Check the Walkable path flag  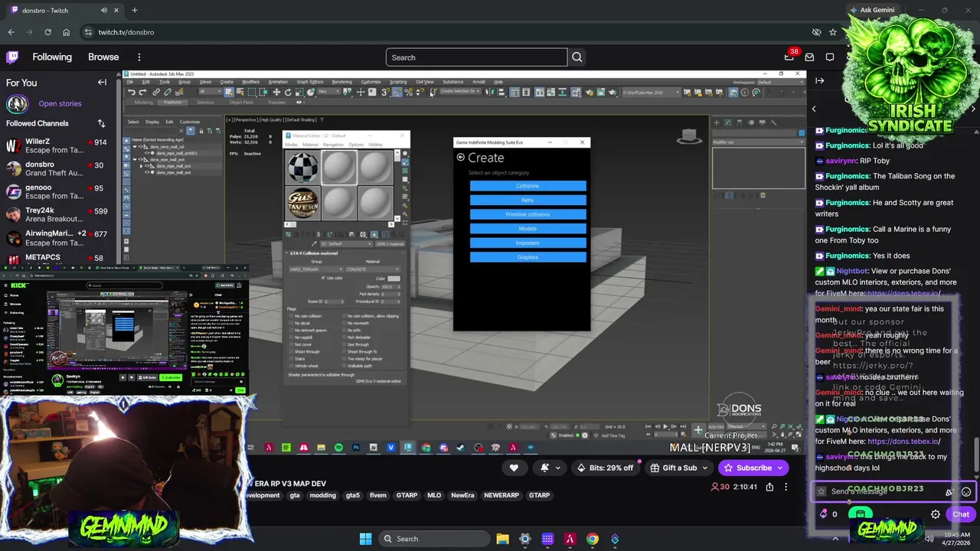(344, 366)
